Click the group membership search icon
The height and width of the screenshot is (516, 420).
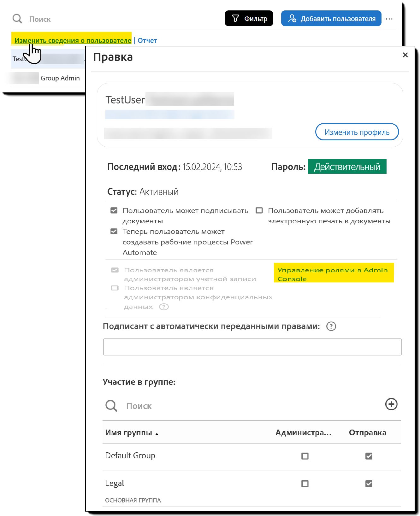pyautogui.click(x=111, y=406)
